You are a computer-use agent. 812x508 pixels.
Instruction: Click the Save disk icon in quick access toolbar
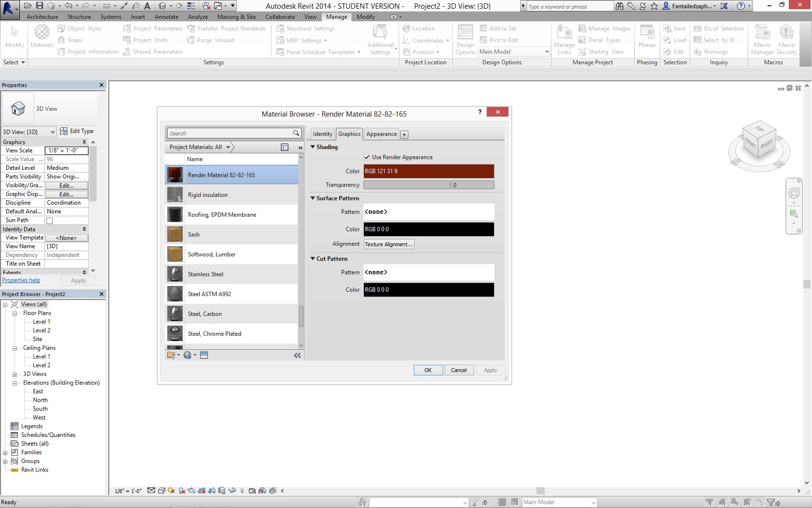click(40, 6)
